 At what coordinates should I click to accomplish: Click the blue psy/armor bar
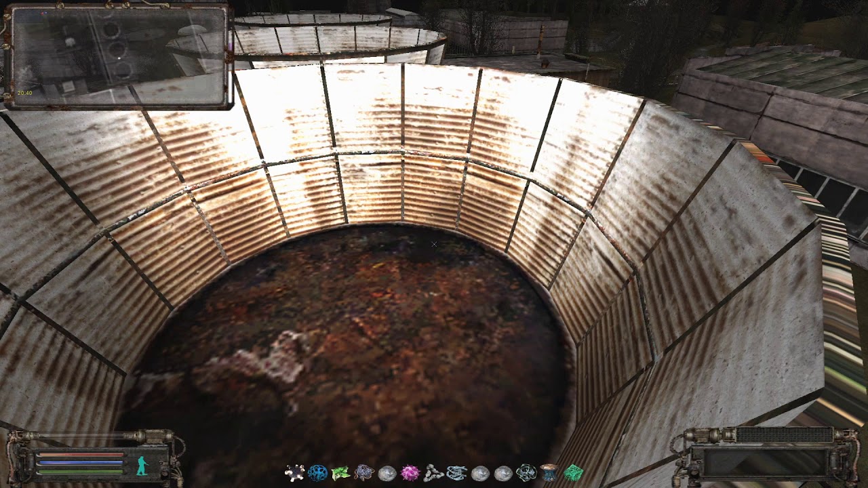pos(80,463)
